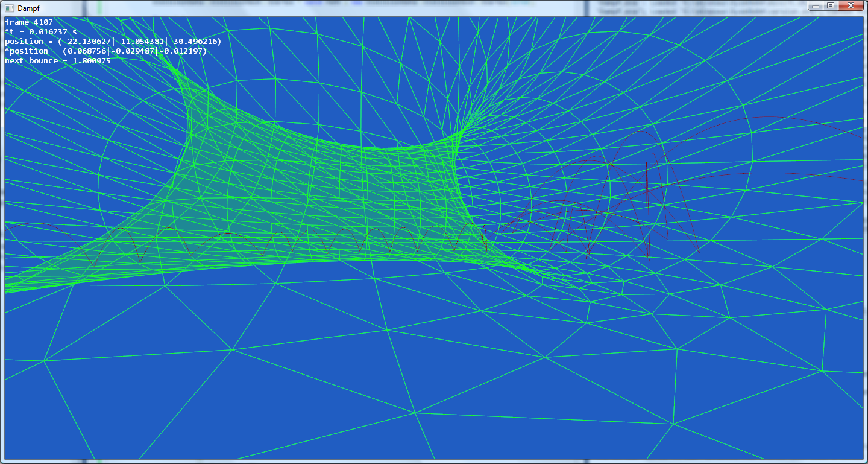Click the Dampf application icon in title bar
This screenshot has height=464, width=868.
click(8, 8)
